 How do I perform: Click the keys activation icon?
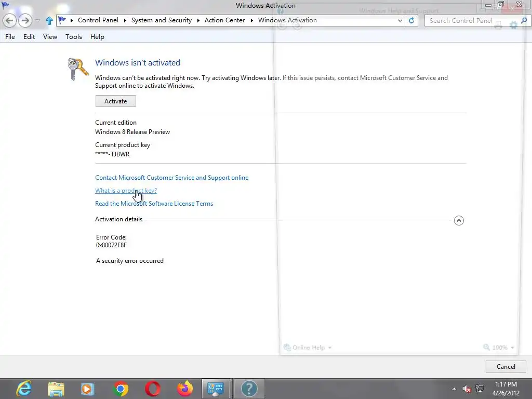78,69
